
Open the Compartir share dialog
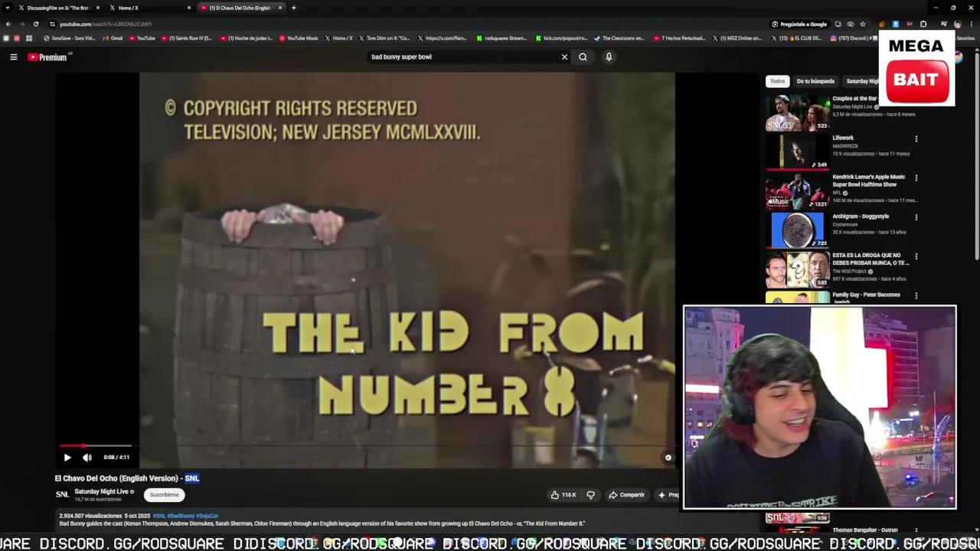(x=626, y=495)
